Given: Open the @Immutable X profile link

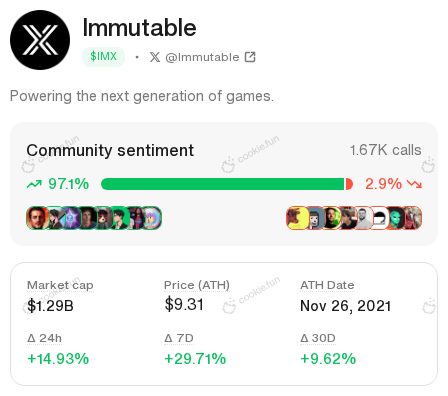Looking at the screenshot, I should point(202,57).
